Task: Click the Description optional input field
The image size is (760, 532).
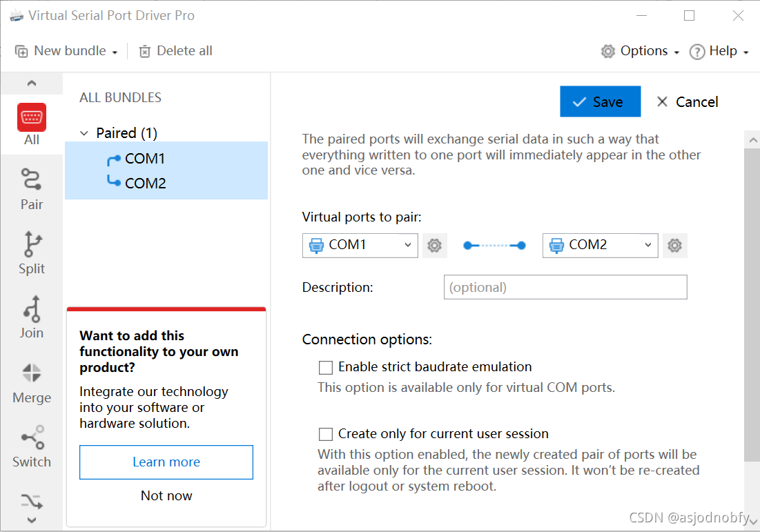Action: (x=565, y=287)
